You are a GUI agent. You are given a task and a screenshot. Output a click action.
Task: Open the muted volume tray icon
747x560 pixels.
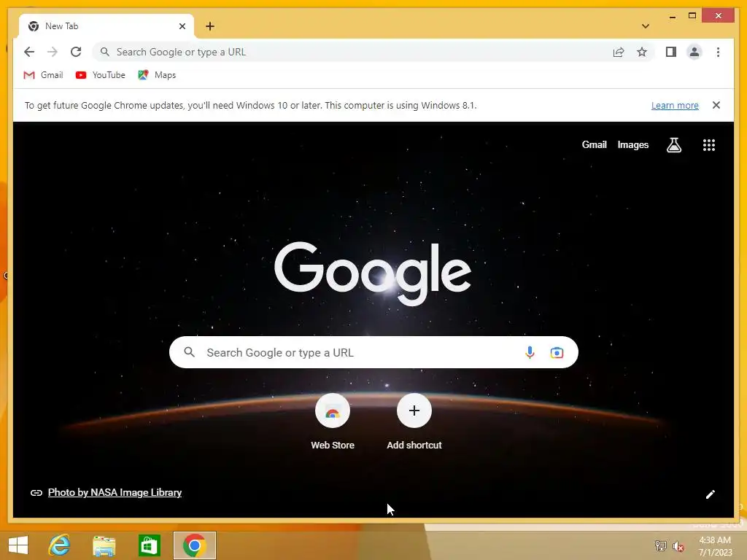click(x=678, y=546)
